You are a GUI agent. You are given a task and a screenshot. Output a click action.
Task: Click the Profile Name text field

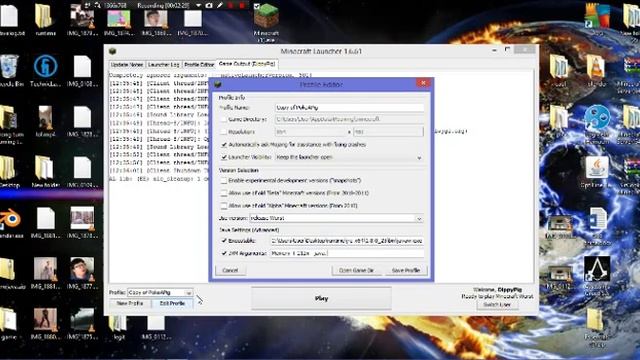[x=349, y=107]
